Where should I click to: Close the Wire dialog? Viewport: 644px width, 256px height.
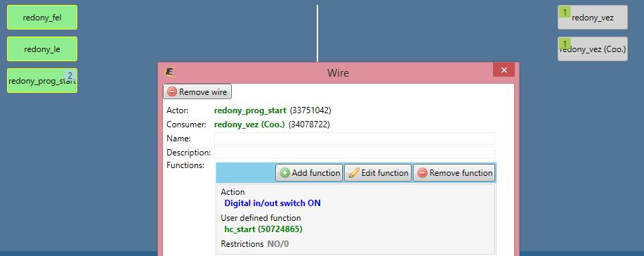pyautogui.click(x=504, y=70)
